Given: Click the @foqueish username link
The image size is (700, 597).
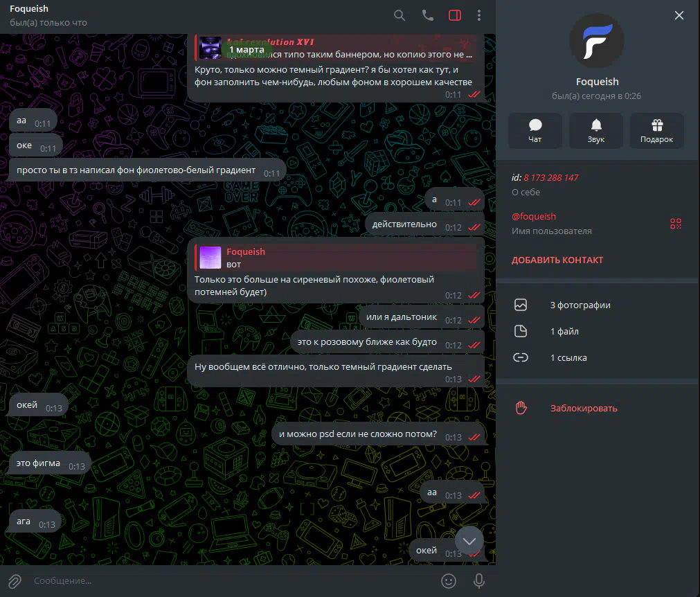Looking at the screenshot, I should tap(534, 217).
